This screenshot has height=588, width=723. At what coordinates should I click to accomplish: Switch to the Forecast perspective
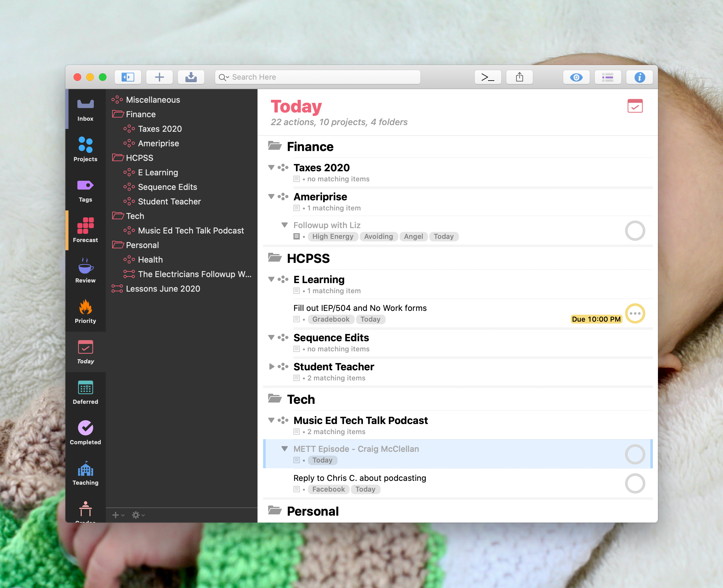pyautogui.click(x=85, y=230)
